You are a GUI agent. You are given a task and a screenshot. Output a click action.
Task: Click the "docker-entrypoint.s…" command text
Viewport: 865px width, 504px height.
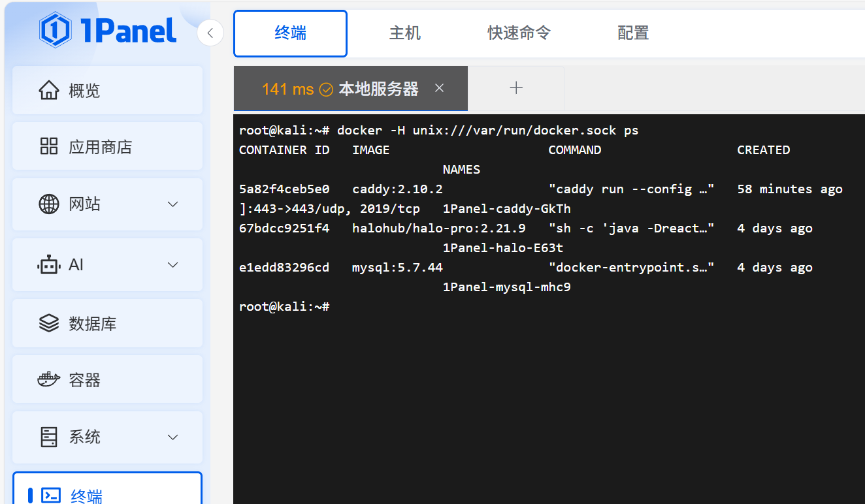coord(631,268)
